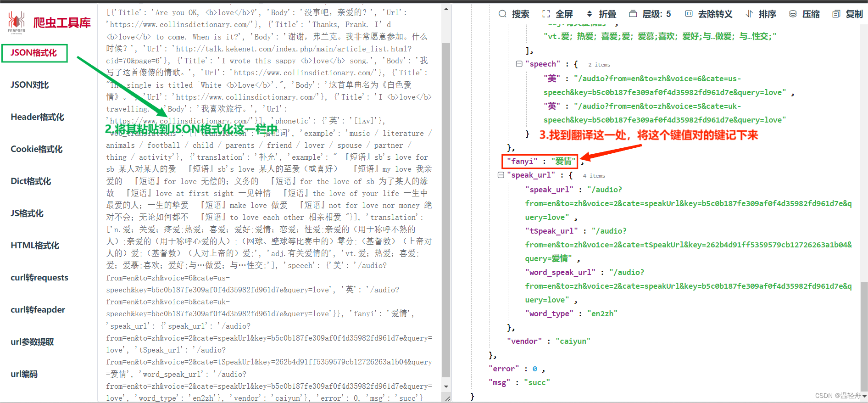This screenshot has height=403, width=868.
Task: Click the "word_type" key
Action: coord(550,313)
